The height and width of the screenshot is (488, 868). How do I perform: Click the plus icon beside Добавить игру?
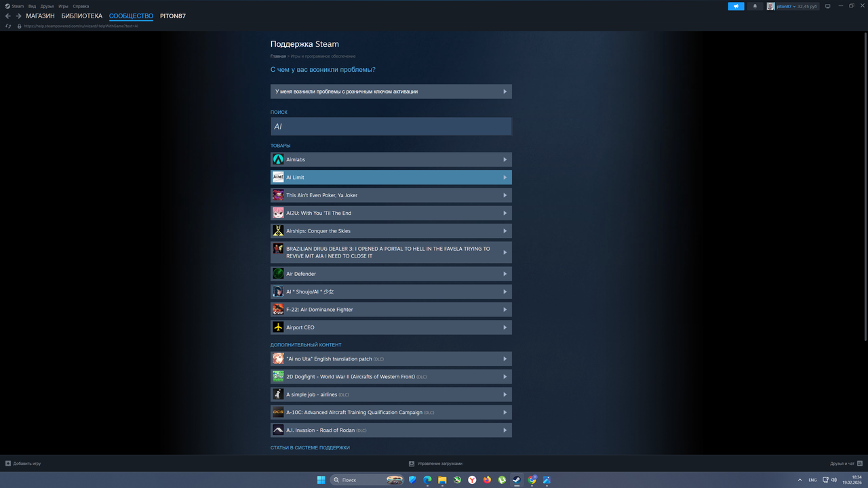[8, 464]
